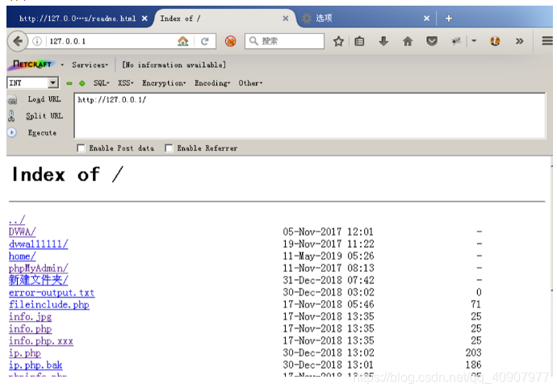The image size is (557, 392).
Task: Open the Other menu in HackBar
Action: coord(250,83)
